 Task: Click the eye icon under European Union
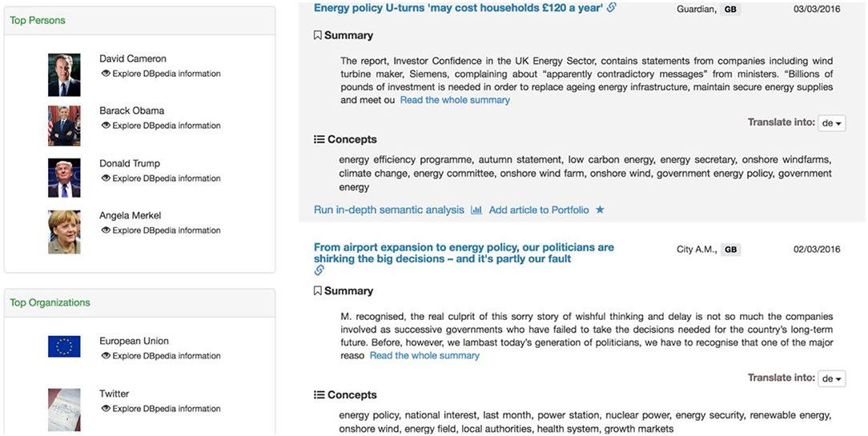click(x=106, y=356)
